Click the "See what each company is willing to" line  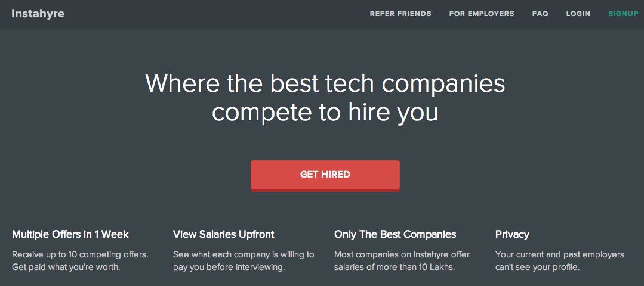(x=244, y=254)
